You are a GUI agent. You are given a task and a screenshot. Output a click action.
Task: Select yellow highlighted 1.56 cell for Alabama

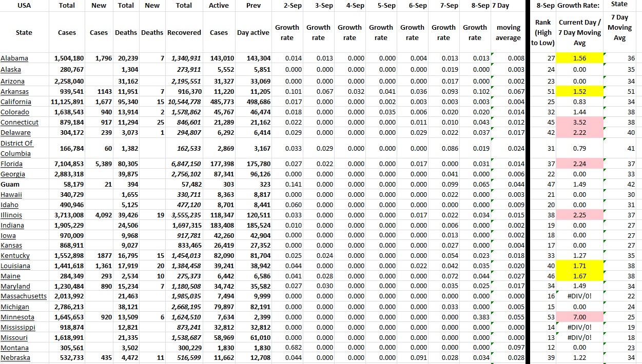pos(579,58)
